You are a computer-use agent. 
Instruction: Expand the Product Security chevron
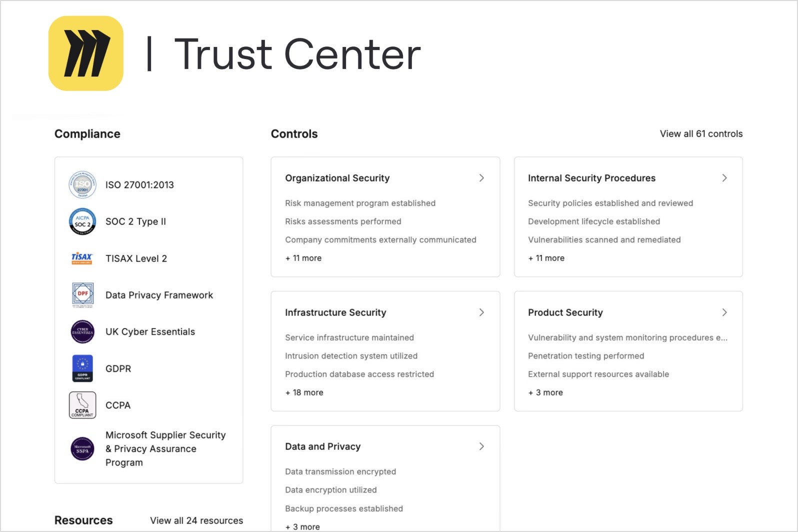[x=724, y=312]
